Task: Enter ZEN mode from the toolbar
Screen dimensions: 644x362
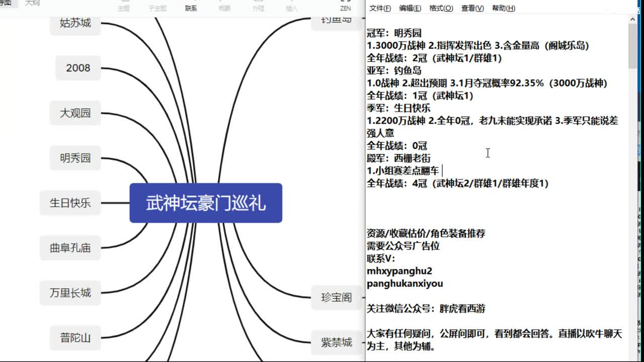Action: pyautogui.click(x=346, y=8)
